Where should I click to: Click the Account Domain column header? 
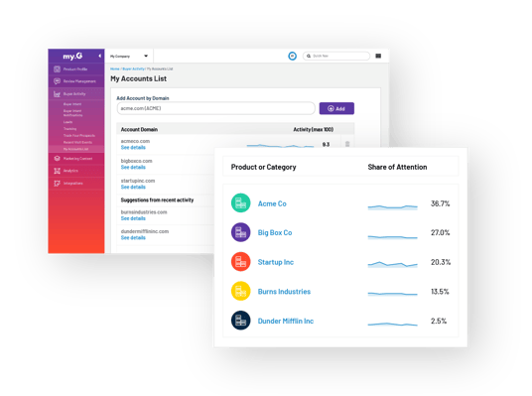click(139, 129)
